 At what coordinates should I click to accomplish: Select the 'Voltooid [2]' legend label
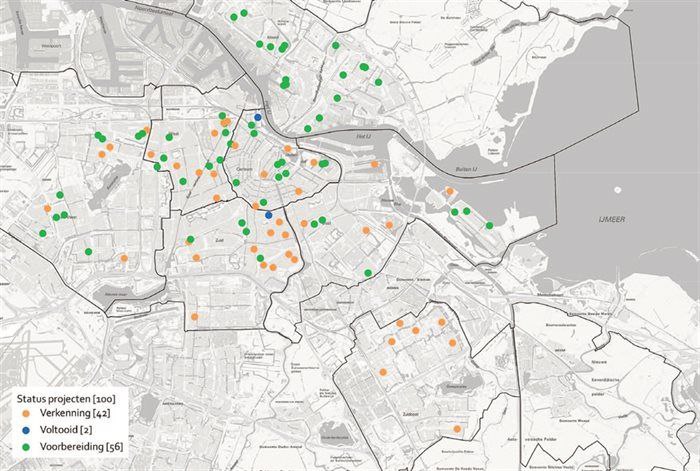(66, 429)
